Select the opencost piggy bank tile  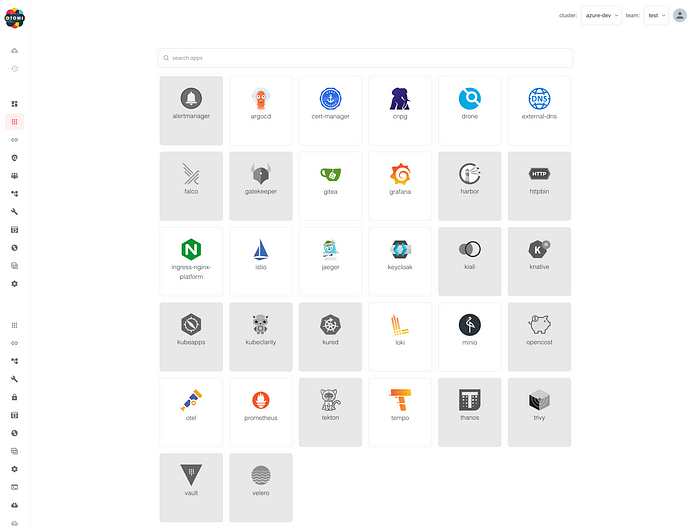[x=539, y=337]
